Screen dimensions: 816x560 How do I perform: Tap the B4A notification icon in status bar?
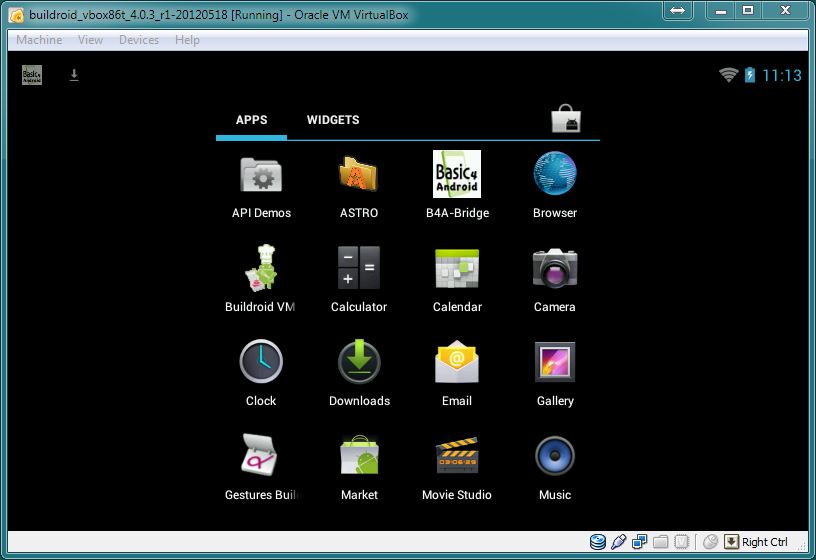click(32, 75)
